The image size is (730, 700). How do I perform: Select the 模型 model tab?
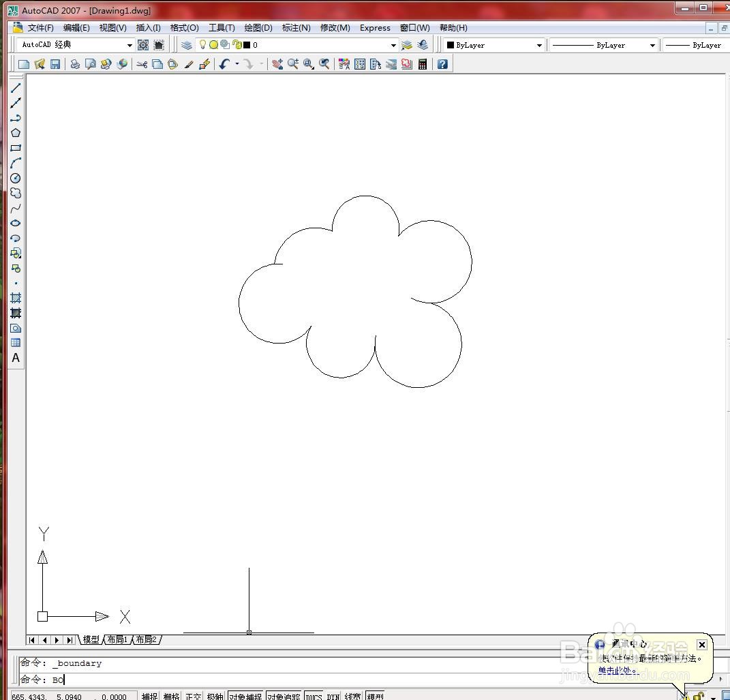coord(91,639)
